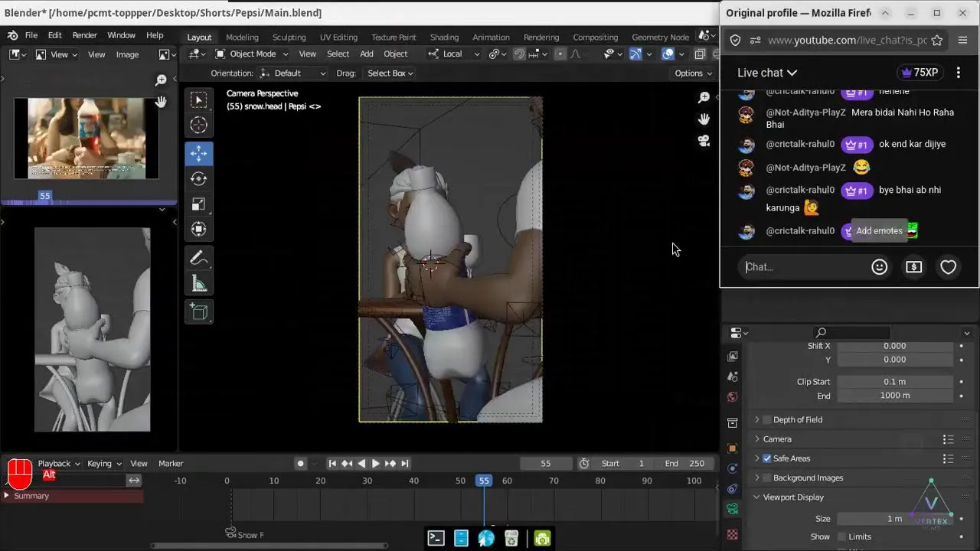Pick the Annotate pencil tool

198,258
